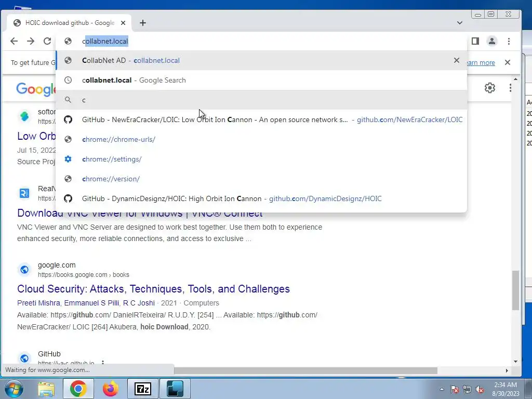This screenshot has width=532, height=399.
Task: Click the google.com books result favicon
Action: [24, 270]
